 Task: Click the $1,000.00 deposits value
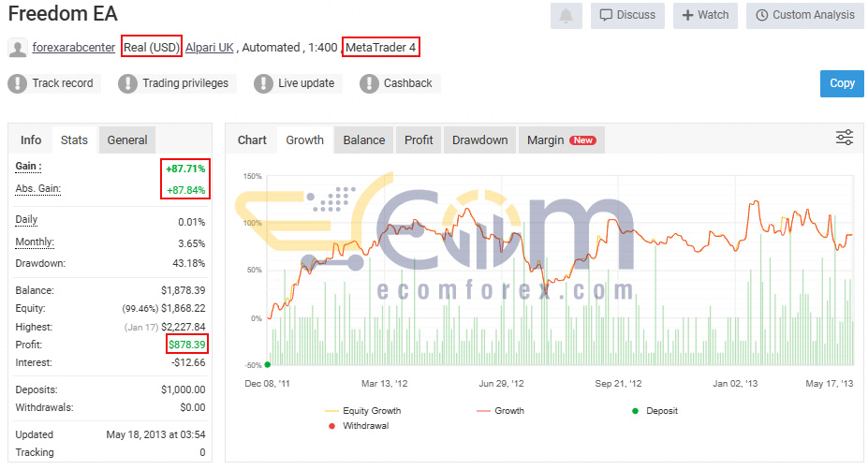[x=184, y=389]
